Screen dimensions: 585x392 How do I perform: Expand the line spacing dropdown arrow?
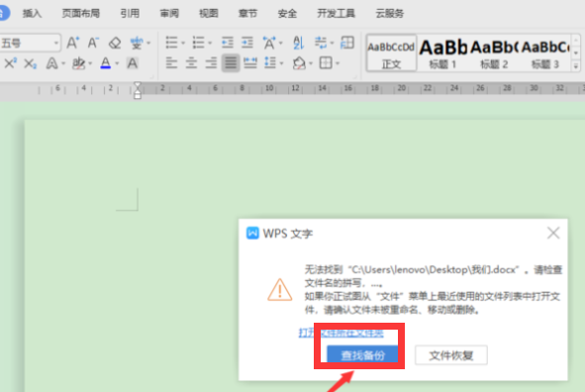click(282, 63)
